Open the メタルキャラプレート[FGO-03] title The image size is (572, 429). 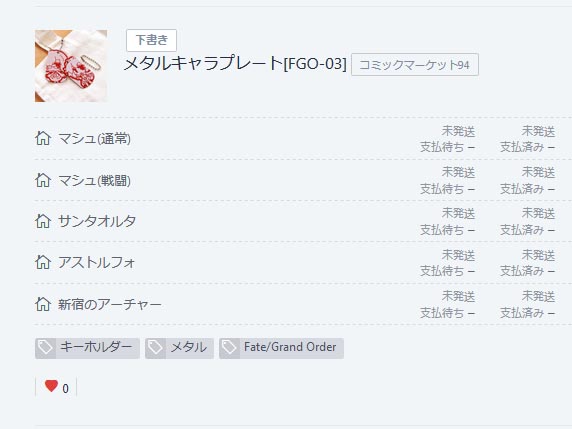click(235, 64)
